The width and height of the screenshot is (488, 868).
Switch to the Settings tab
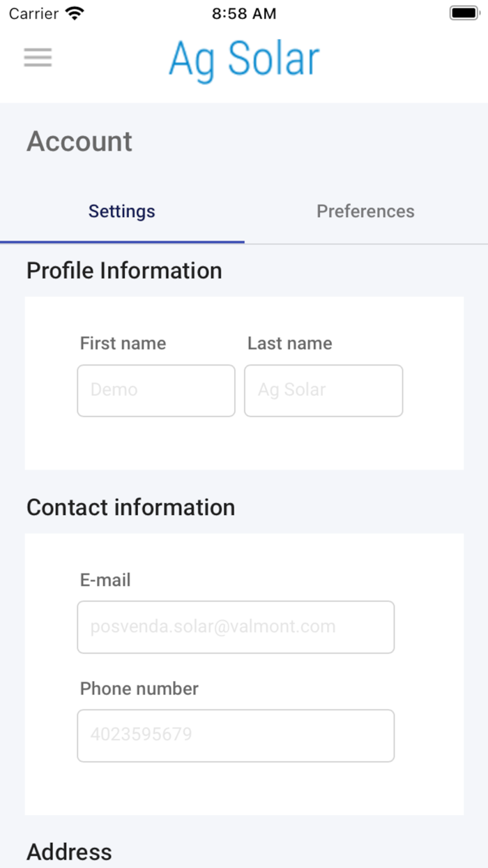122,211
